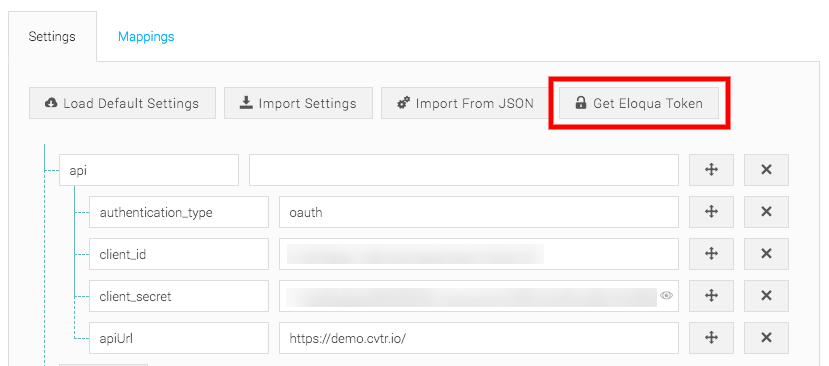The height and width of the screenshot is (366, 829).
Task: Click move icon beside authentication_type row
Action: pos(711,212)
